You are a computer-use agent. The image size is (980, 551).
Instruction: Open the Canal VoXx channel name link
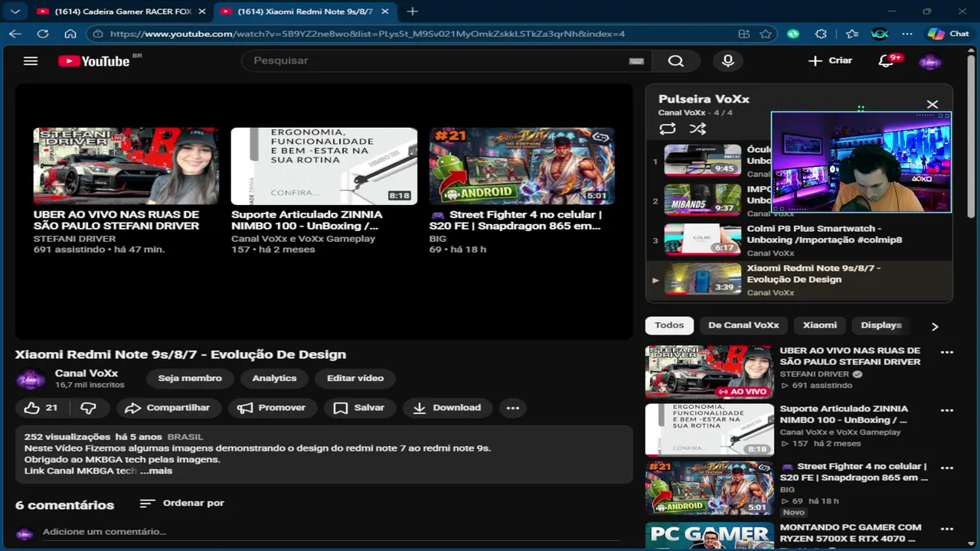pos(87,373)
